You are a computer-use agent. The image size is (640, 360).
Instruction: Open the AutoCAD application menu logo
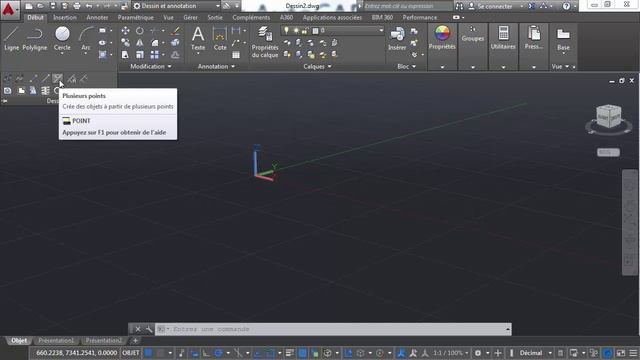[x=9, y=9]
